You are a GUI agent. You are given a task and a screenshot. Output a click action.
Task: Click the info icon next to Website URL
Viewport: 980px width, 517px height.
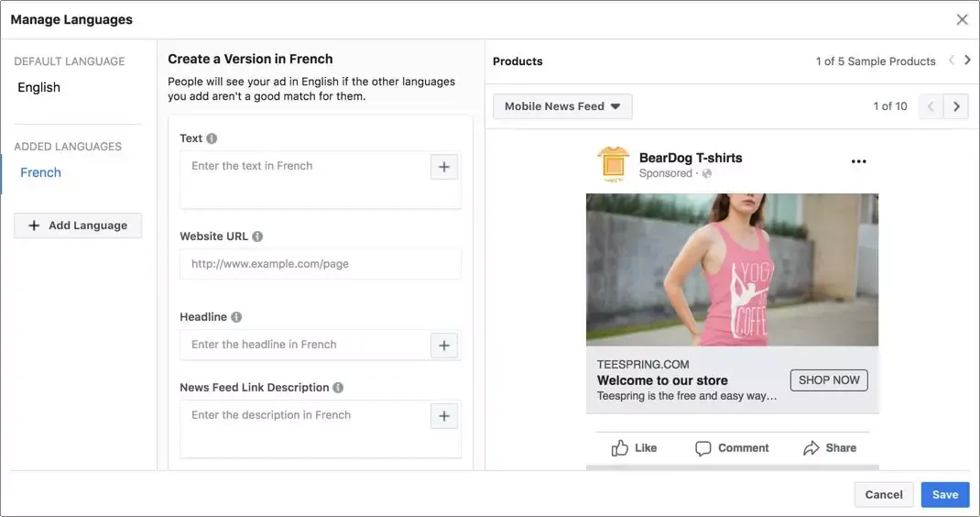[x=257, y=236]
